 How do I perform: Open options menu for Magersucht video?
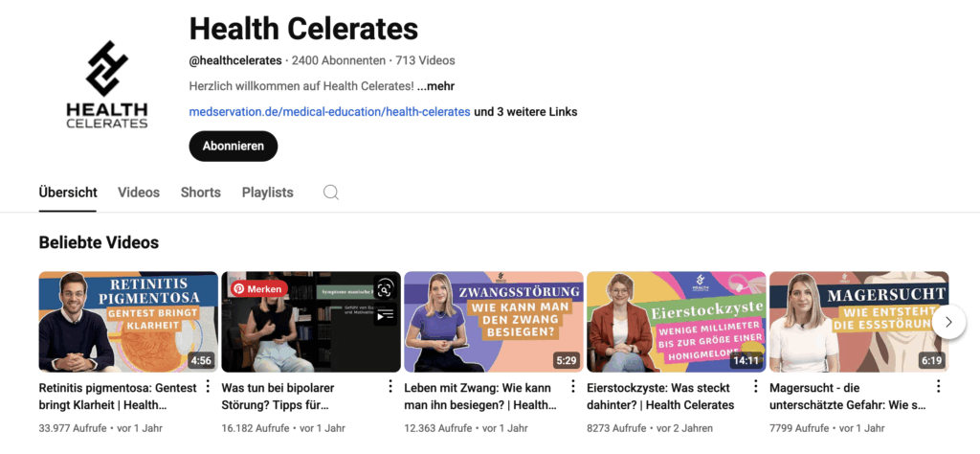click(938, 386)
